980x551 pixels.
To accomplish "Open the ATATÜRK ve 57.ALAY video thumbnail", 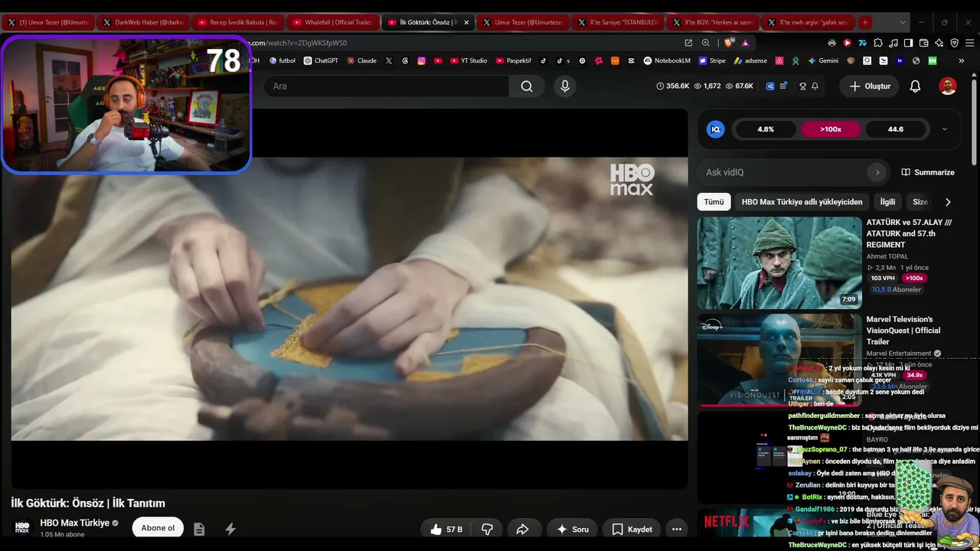I will tap(779, 262).
